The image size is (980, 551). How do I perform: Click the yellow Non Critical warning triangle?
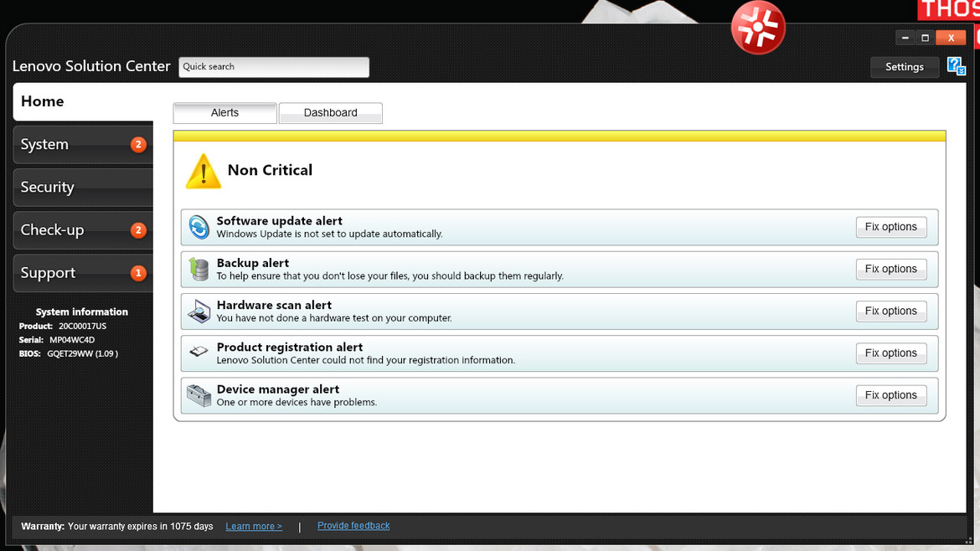(204, 171)
